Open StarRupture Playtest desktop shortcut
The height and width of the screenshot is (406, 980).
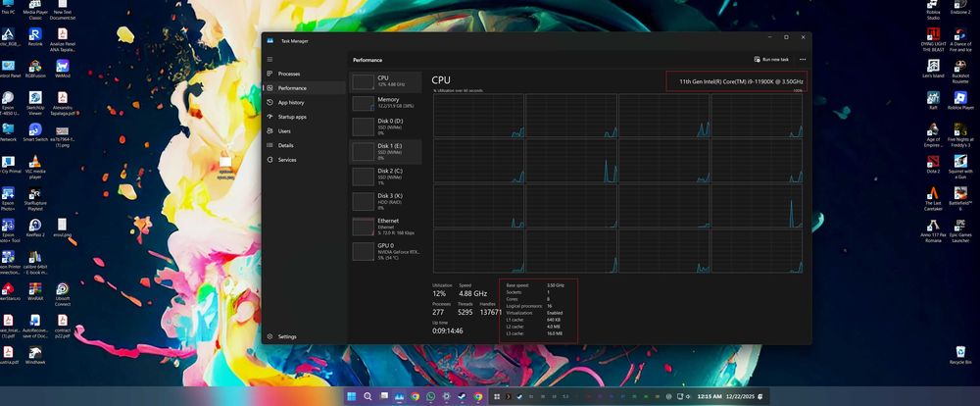[x=35, y=198]
